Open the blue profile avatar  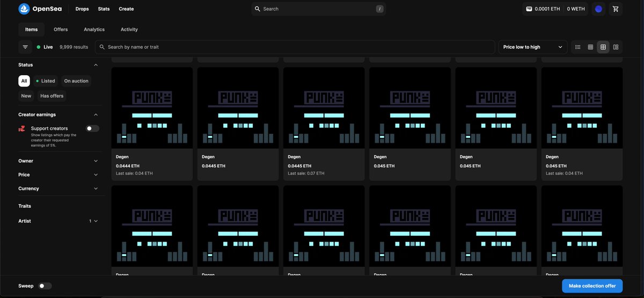tap(598, 9)
